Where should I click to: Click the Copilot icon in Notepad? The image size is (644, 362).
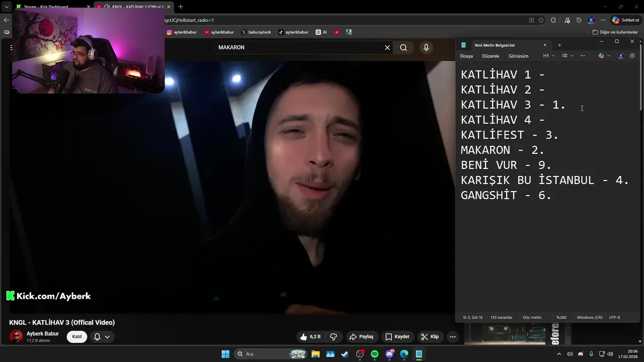(601, 56)
